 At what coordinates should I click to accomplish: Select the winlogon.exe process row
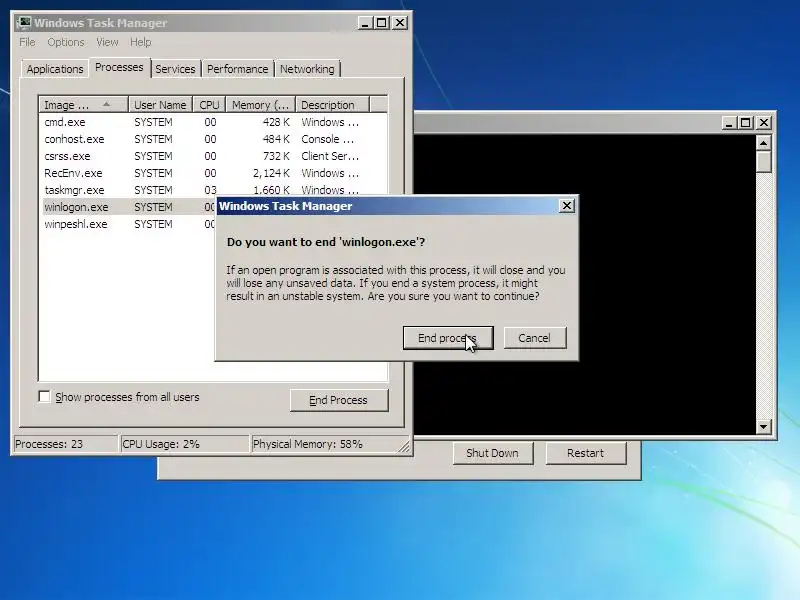[x=128, y=207]
